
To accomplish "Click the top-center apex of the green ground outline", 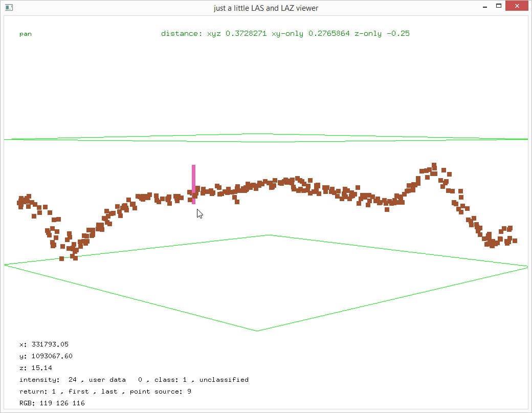I will point(269,235).
